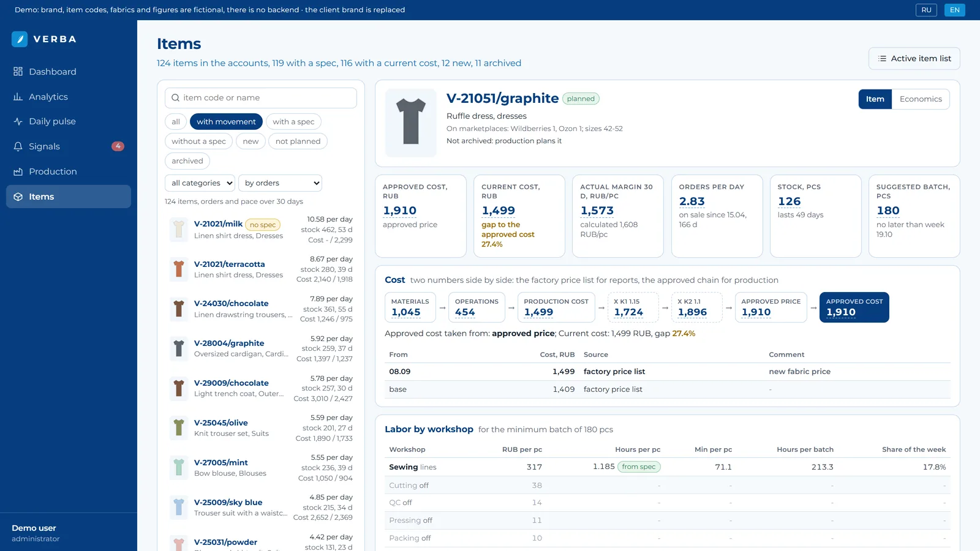
Task: Open item V-25009/sky blue
Action: pyautogui.click(x=261, y=508)
